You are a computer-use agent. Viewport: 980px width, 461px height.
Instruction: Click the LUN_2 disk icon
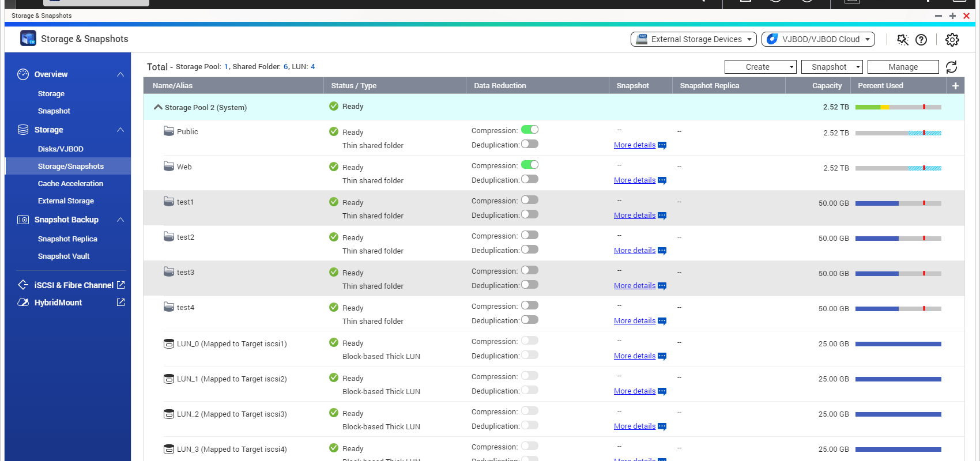click(169, 414)
